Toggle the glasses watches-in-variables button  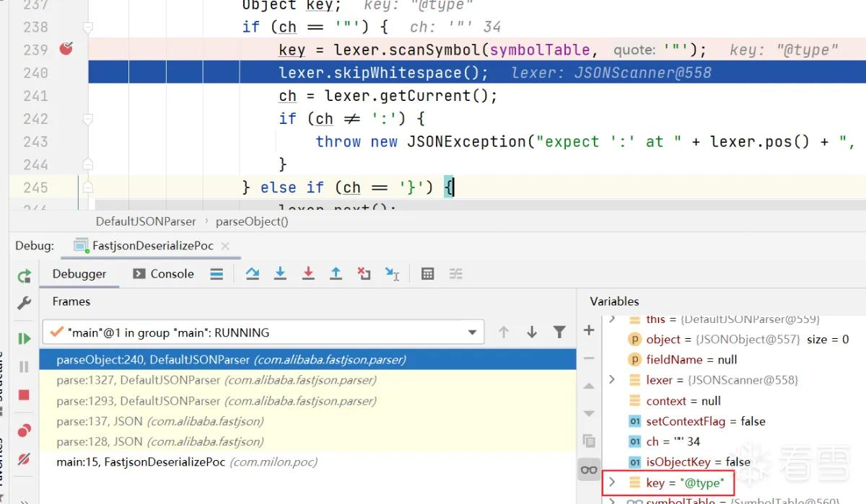[x=589, y=470]
